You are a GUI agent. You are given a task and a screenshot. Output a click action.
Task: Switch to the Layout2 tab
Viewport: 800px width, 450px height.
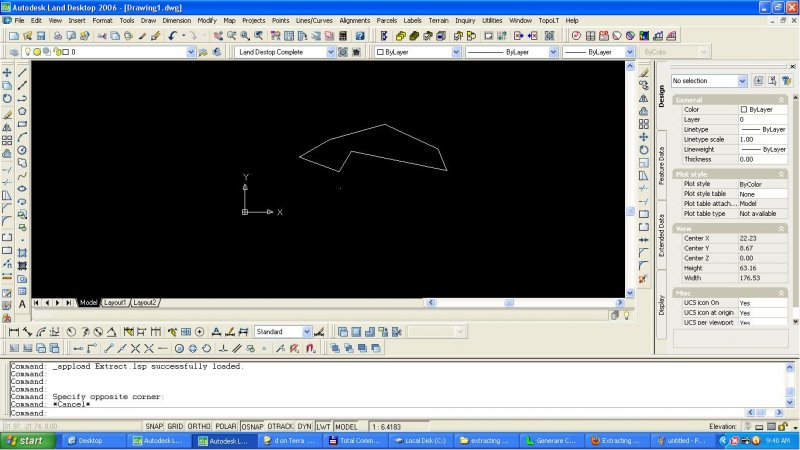(x=145, y=303)
